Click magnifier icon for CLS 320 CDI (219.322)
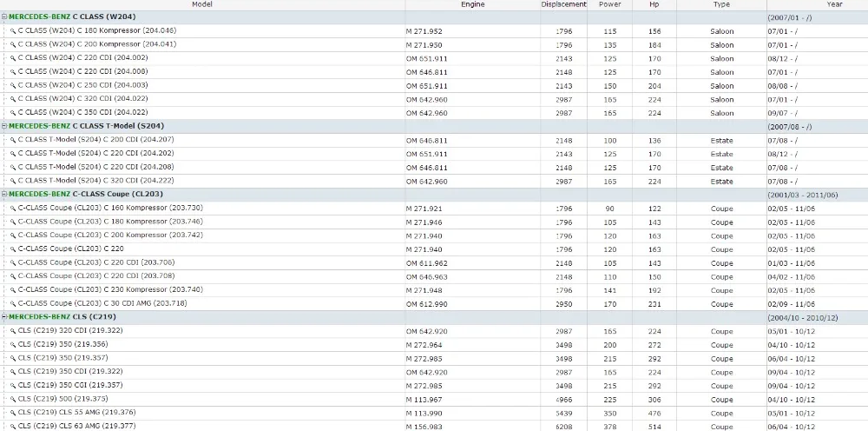The height and width of the screenshot is (431, 868). click(13, 331)
